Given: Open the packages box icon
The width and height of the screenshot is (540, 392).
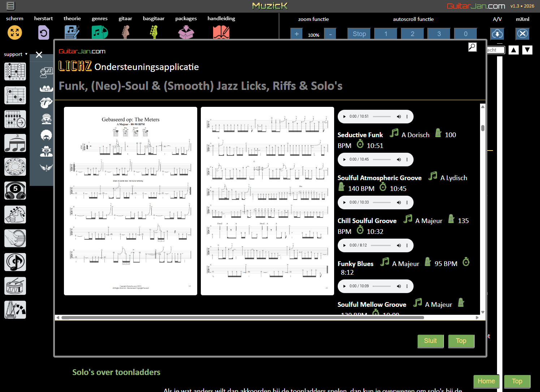Looking at the screenshot, I should click(186, 33).
